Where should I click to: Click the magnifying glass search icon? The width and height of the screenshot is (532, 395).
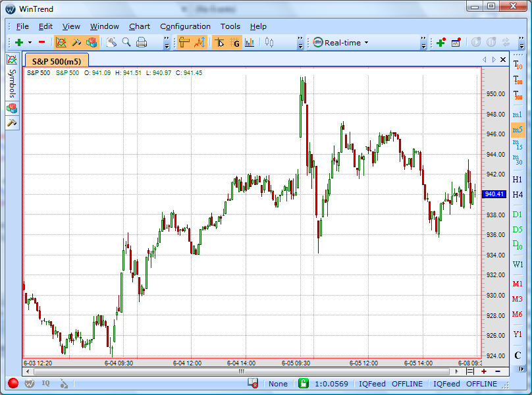pos(126,42)
